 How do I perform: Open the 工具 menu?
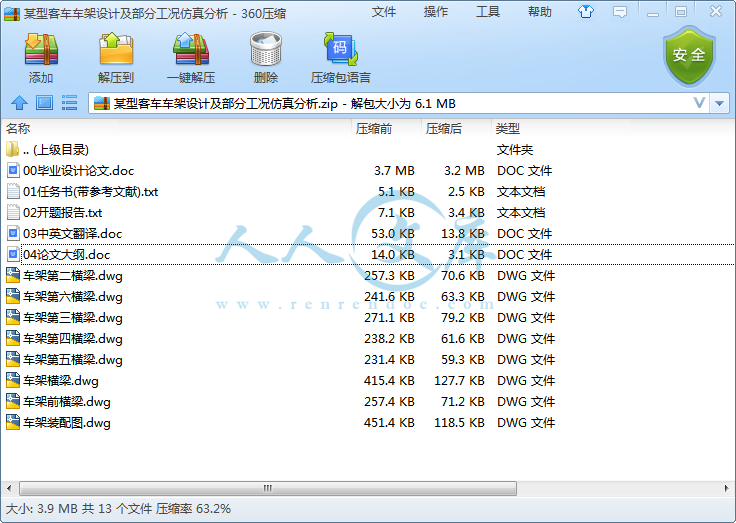pos(488,12)
